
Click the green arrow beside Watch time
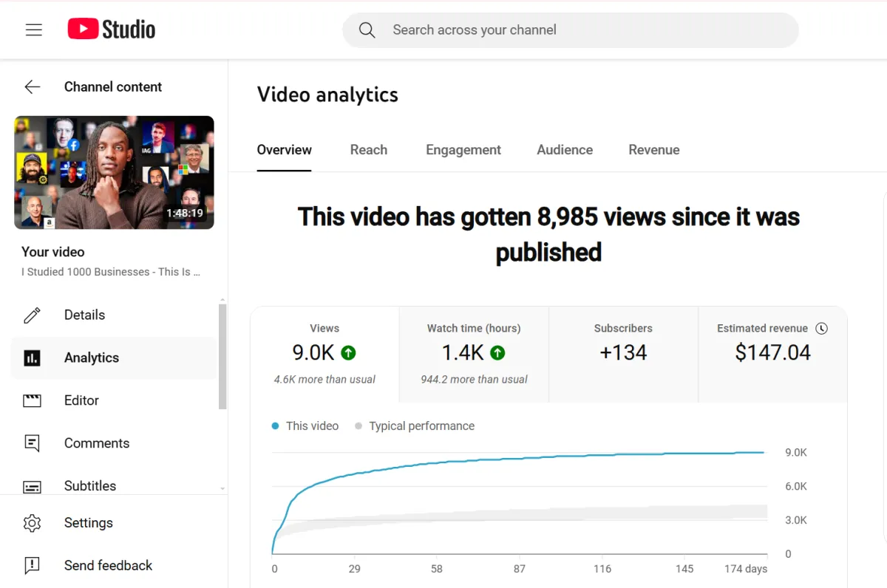pyautogui.click(x=497, y=353)
